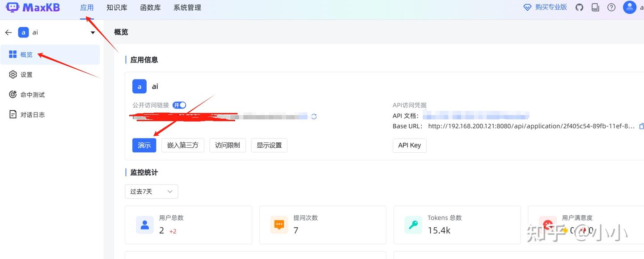Toggle the 公开访问链接 switch
Image resolution: width=644 pixels, height=259 pixels.
(179, 105)
